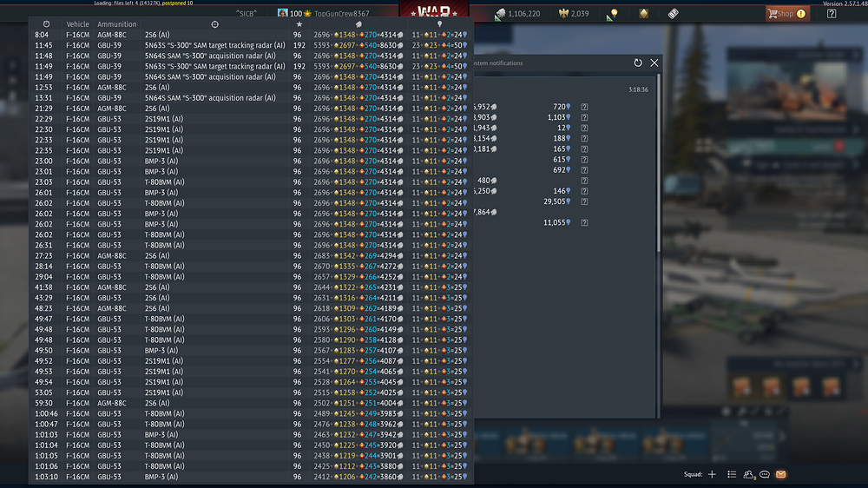Select the 12:53 AGM-88C 2S6 row

[252, 88]
